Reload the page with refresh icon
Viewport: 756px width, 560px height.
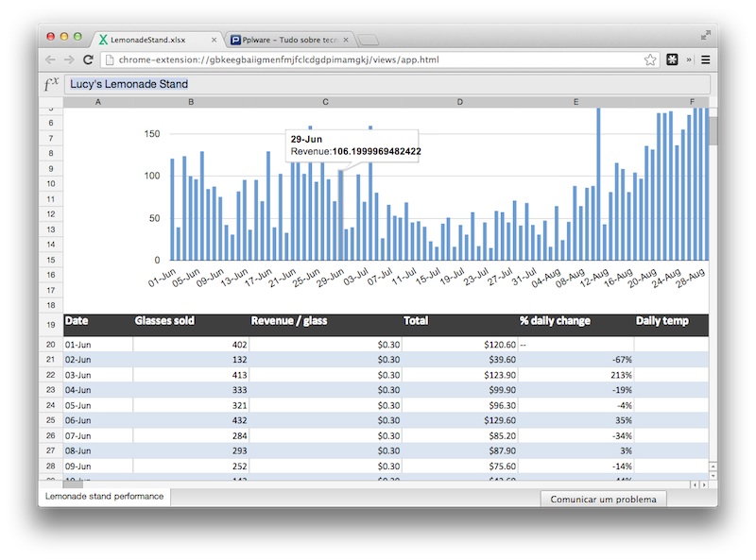[x=88, y=59]
